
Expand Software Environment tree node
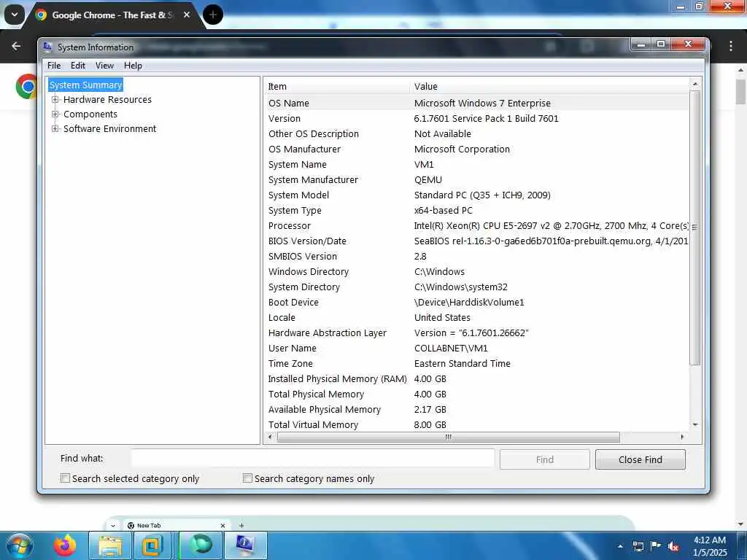tap(55, 128)
